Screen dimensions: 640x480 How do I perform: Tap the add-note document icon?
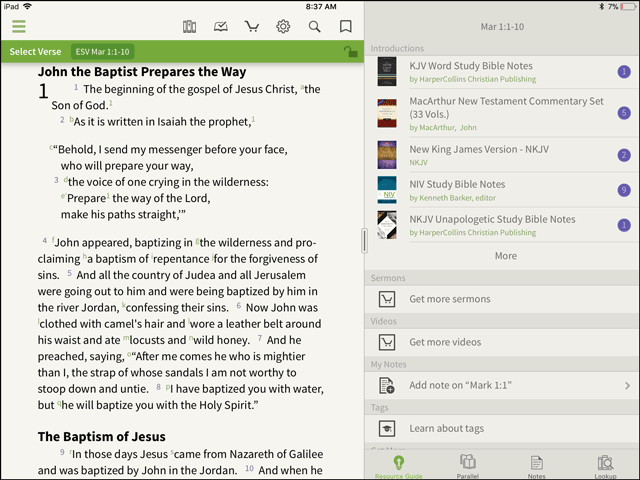387,385
